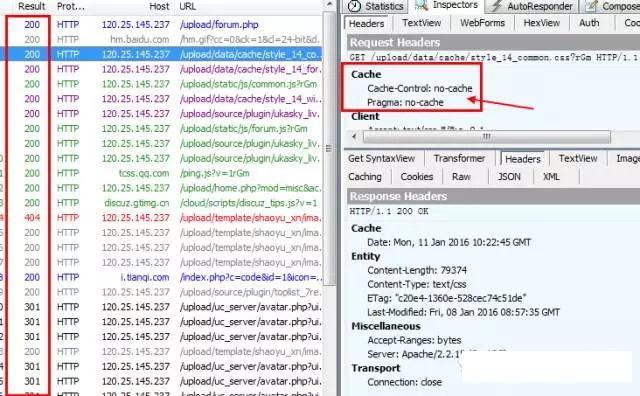Screen dimensions: 640x396
Task: Open the response Cookies tab
Action: tap(417, 177)
